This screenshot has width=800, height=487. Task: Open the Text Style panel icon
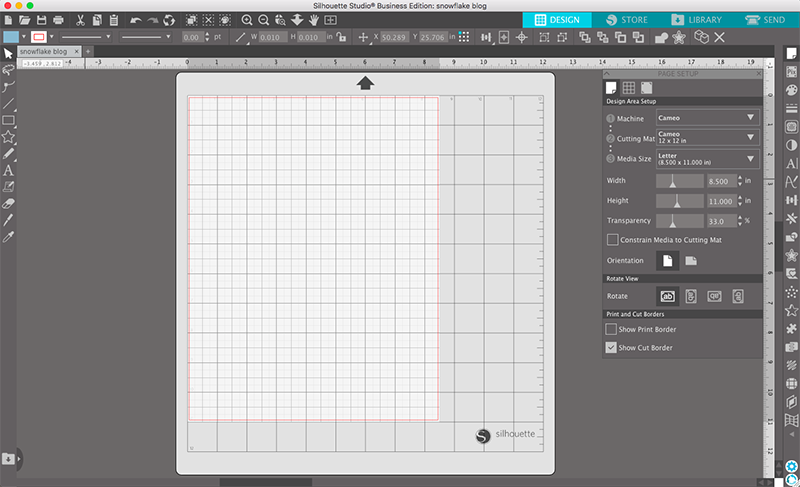pos(791,164)
